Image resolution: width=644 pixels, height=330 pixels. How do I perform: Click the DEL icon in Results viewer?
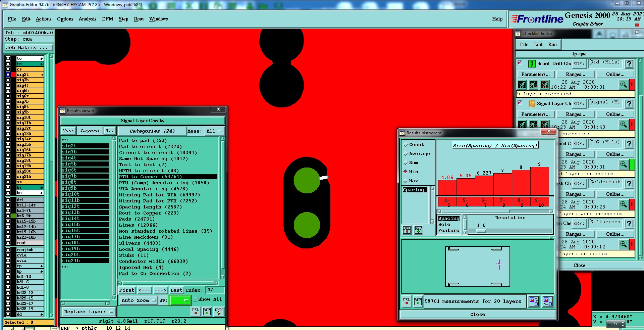point(196,312)
